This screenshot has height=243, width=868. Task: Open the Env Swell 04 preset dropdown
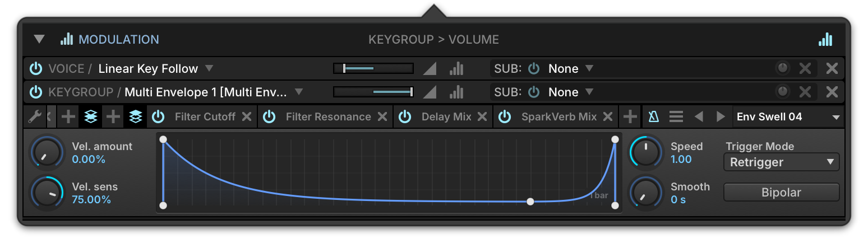788,116
